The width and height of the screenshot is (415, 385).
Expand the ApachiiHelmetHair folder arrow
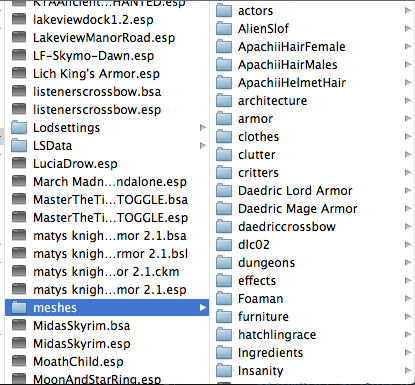408,82
